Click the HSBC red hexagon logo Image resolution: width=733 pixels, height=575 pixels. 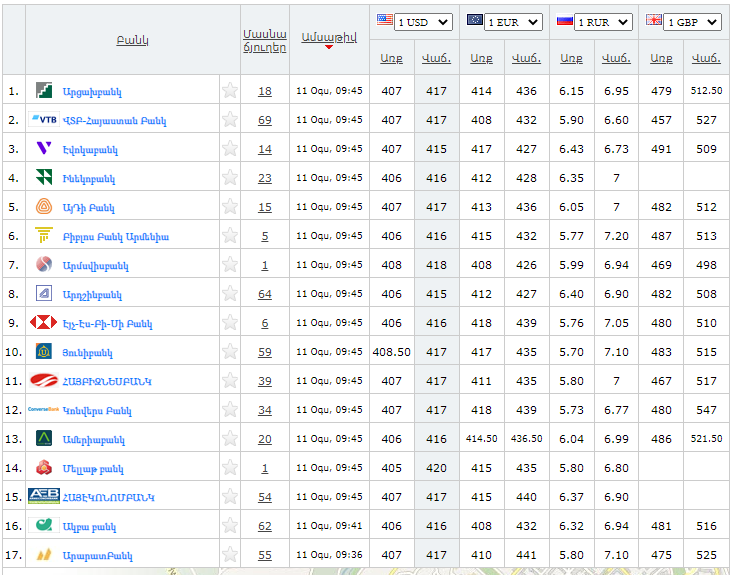(x=44, y=323)
